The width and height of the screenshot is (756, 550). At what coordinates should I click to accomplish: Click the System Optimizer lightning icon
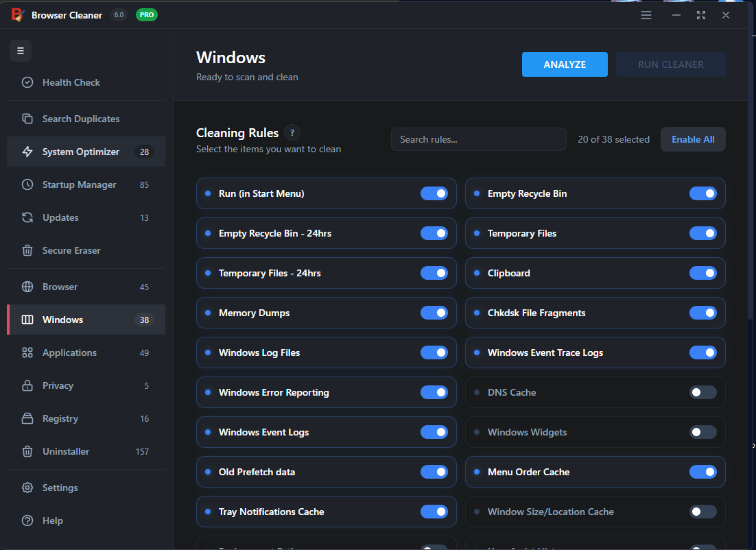pos(27,152)
